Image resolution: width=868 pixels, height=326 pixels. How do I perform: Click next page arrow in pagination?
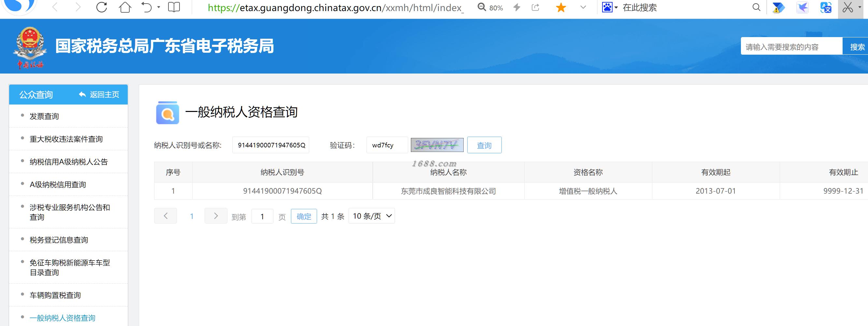pos(216,216)
